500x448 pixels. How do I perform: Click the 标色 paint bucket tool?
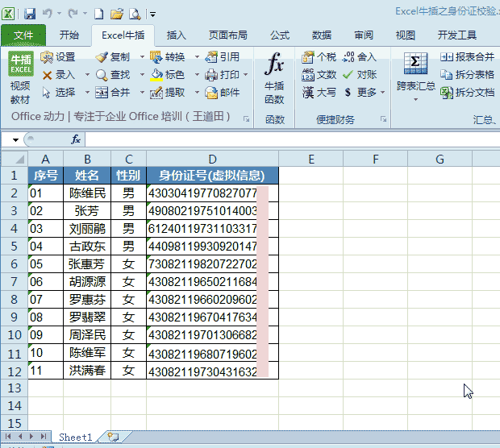pos(168,75)
